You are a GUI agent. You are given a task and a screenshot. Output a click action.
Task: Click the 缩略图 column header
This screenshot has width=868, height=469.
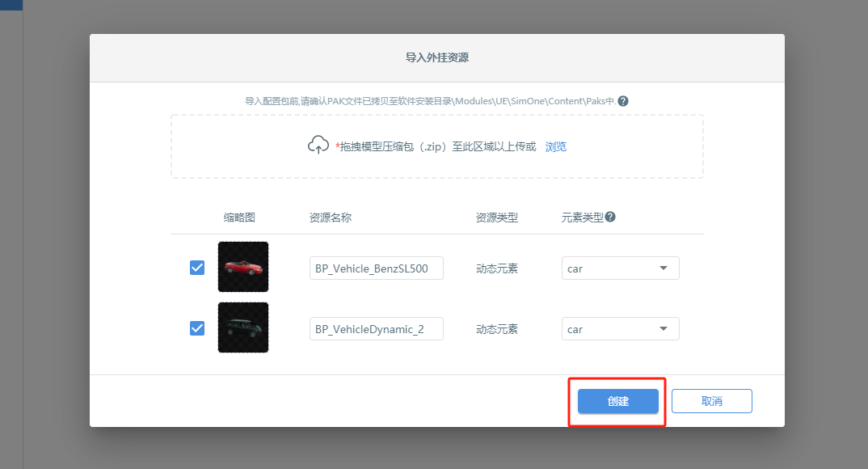(239, 218)
